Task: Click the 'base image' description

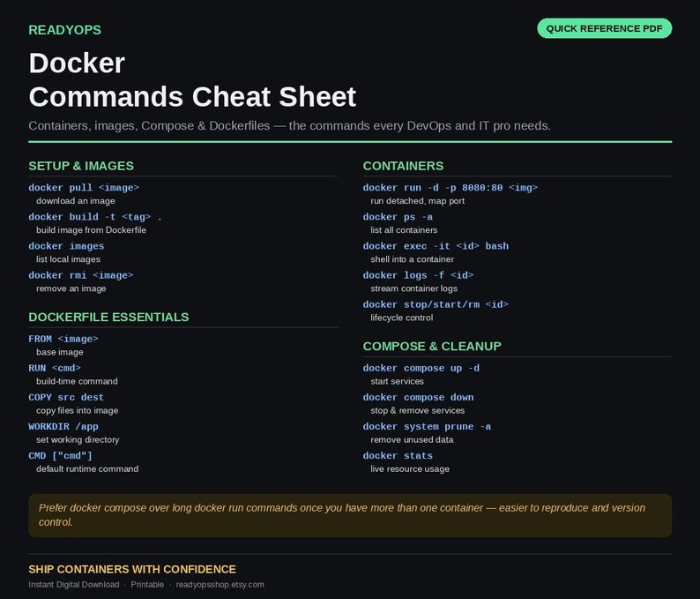Action: [60, 352]
